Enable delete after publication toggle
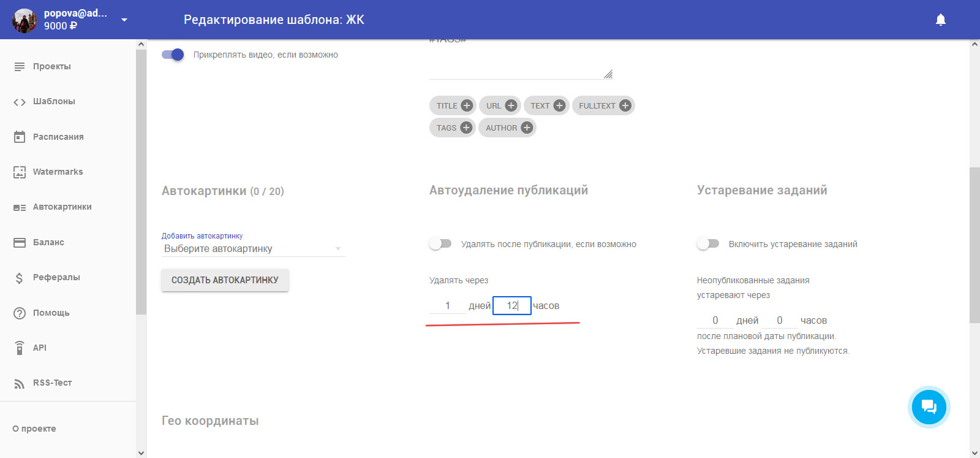 (440, 244)
